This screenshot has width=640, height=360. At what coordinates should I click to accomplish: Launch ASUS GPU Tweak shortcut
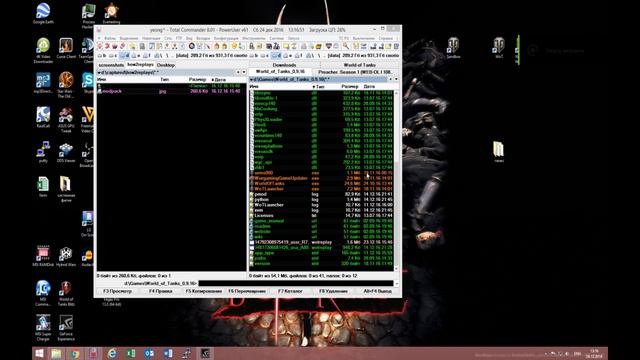(x=66, y=119)
